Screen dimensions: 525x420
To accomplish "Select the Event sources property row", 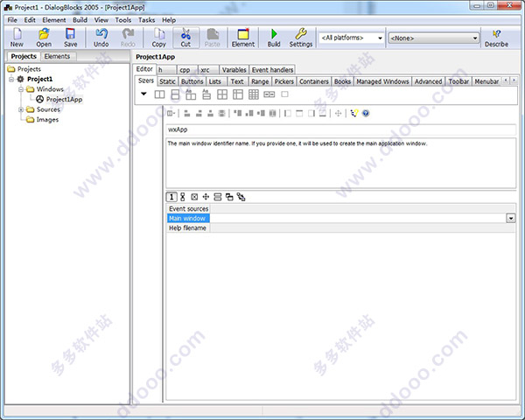I will click(341, 208).
